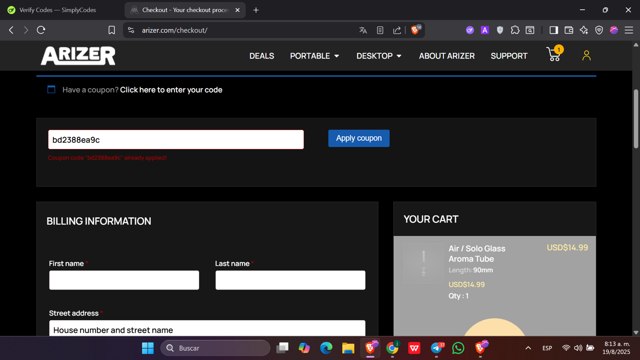Image resolution: width=640 pixels, height=360 pixels.
Task: Open Microsoft Edge from taskbar
Action: coord(326,348)
